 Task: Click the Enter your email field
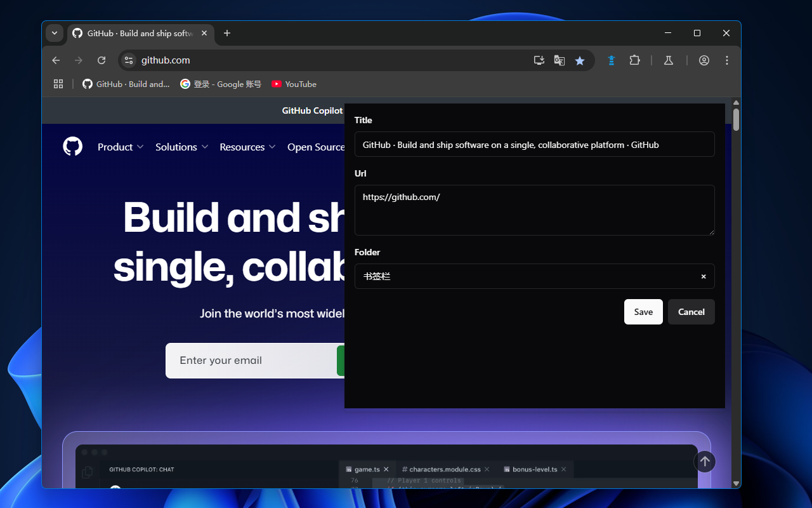[x=251, y=361]
